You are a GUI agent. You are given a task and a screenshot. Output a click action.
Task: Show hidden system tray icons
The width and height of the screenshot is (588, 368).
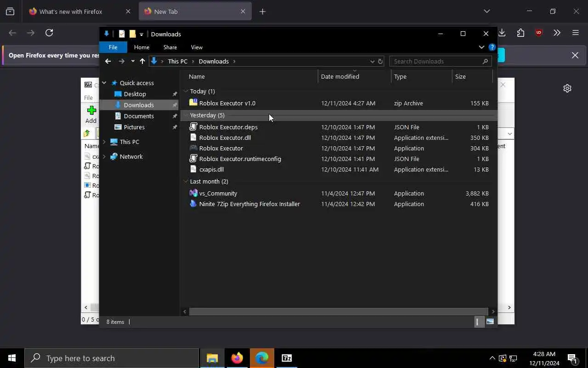pyautogui.click(x=492, y=358)
